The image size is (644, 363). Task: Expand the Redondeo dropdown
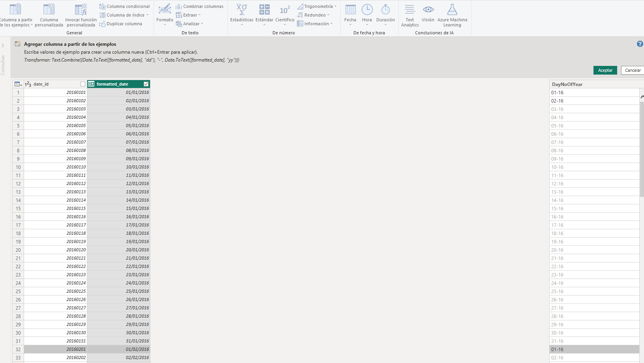coord(328,15)
